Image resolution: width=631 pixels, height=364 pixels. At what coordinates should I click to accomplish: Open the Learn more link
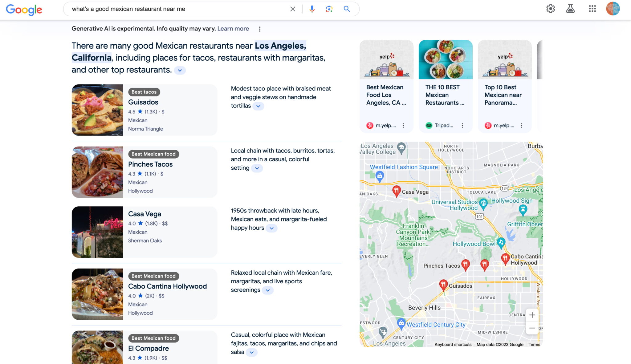pyautogui.click(x=233, y=28)
